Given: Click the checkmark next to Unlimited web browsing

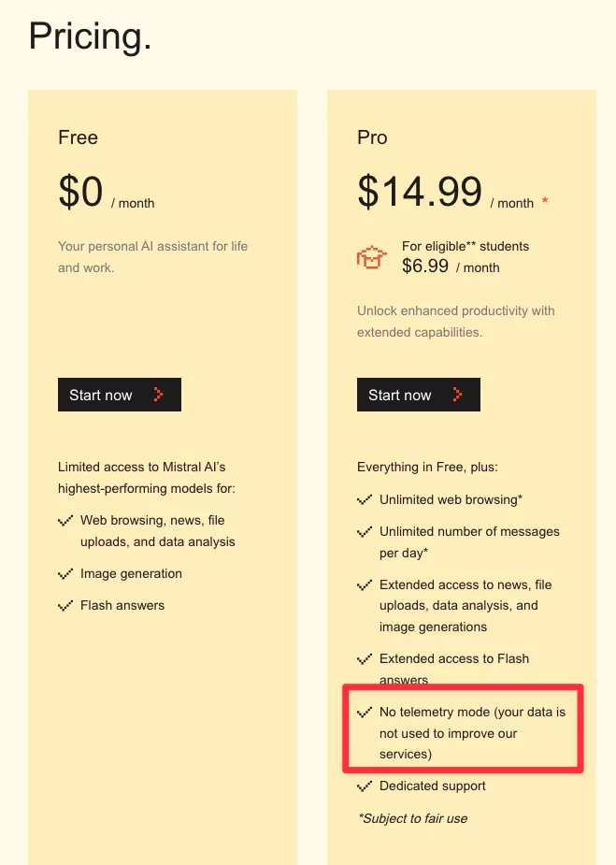Looking at the screenshot, I should pyautogui.click(x=365, y=500).
